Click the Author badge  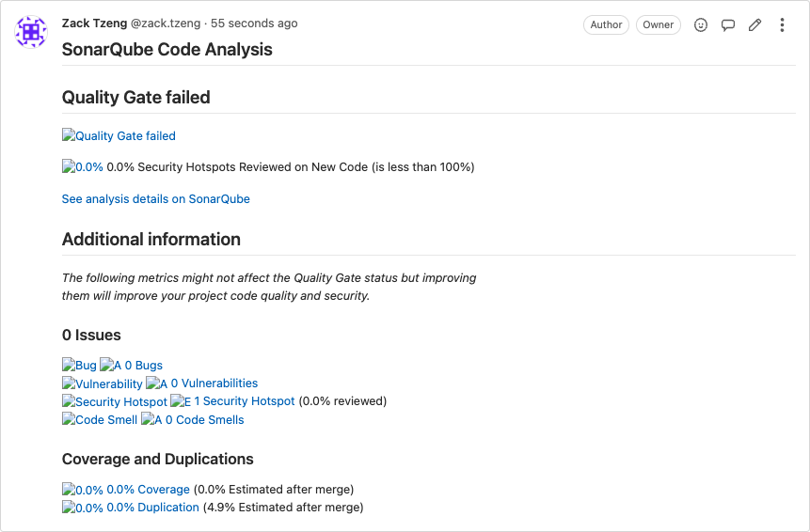(607, 25)
